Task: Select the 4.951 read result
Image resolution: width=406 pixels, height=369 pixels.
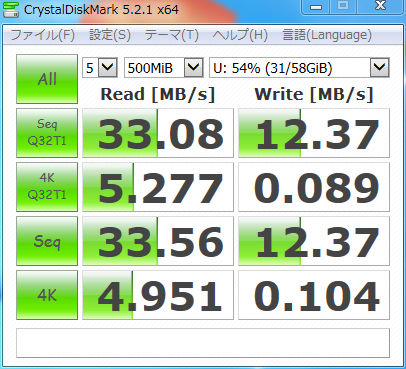Action: 158,295
